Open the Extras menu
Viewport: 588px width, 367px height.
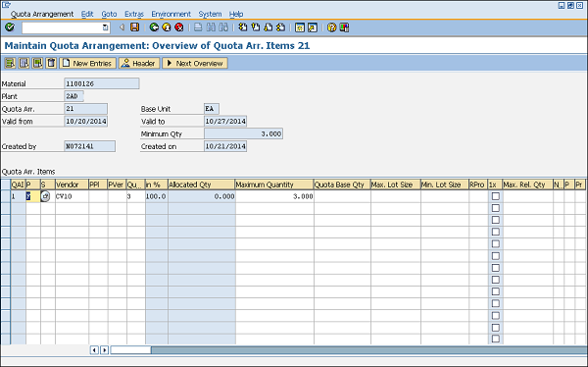[134, 14]
